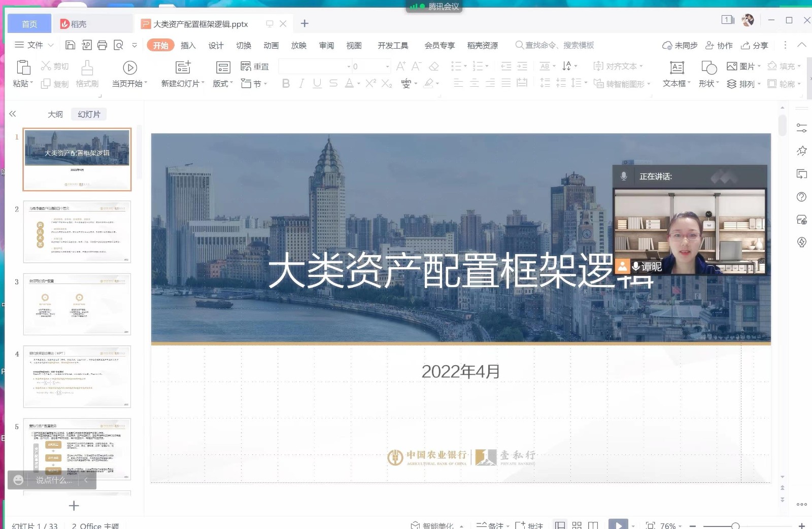Click the Fit to Window icon near zoom percent

point(650,525)
